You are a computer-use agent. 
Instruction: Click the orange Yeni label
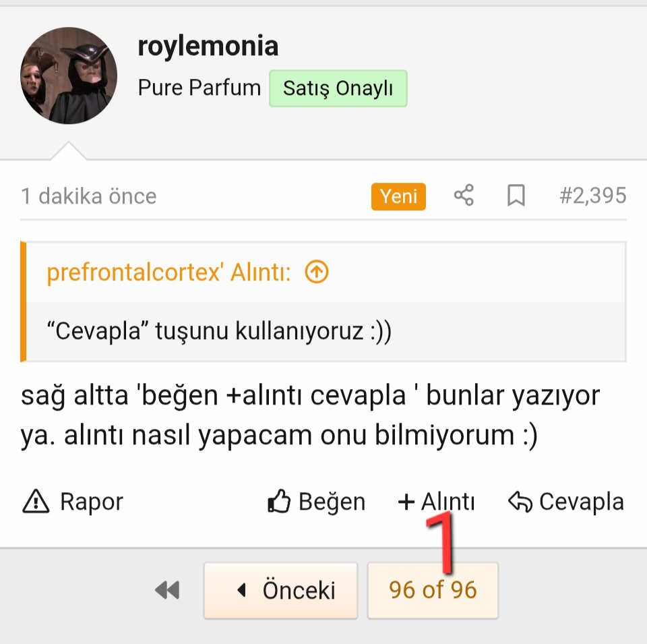pyautogui.click(x=398, y=196)
